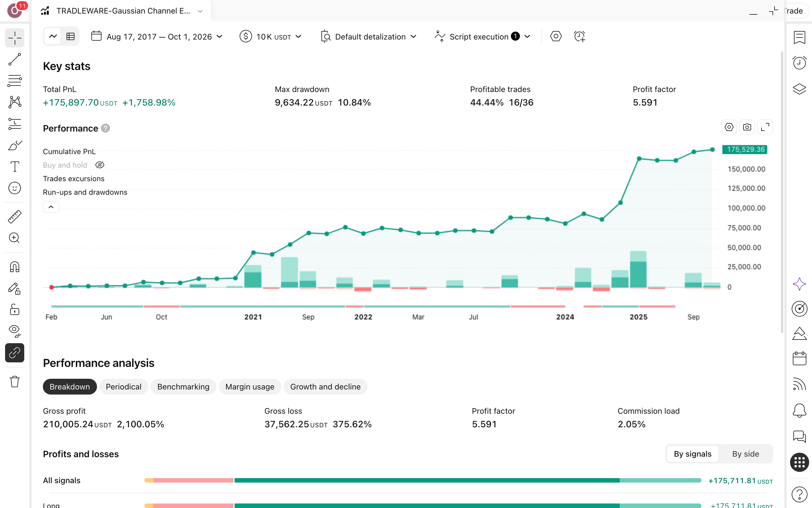Switch profits view to By side
This screenshot has width=812, height=508.
pyautogui.click(x=745, y=454)
